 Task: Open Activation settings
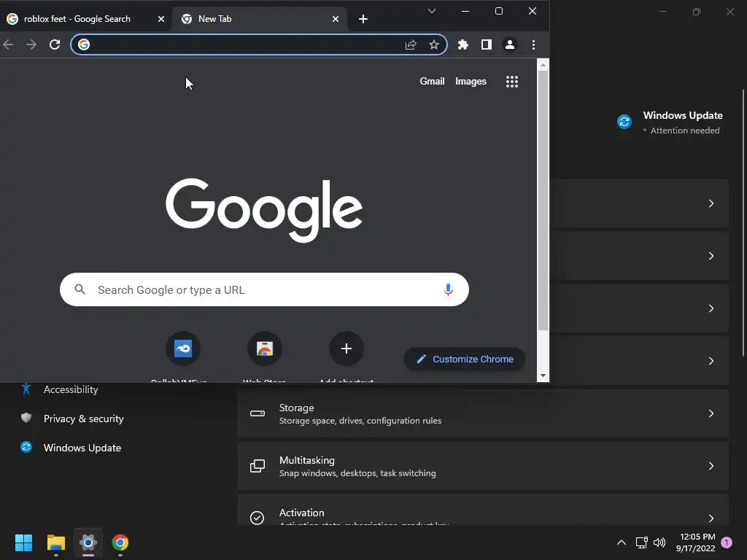click(483, 510)
